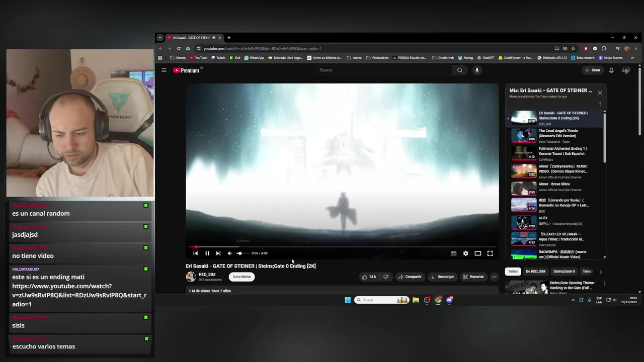Open File Explorer from the taskbar

coord(416,300)
